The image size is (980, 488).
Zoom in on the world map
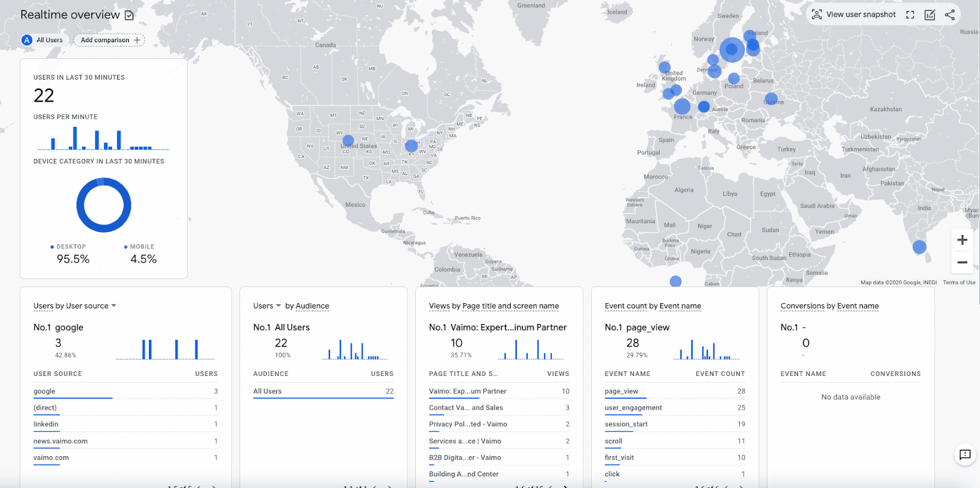962,240
